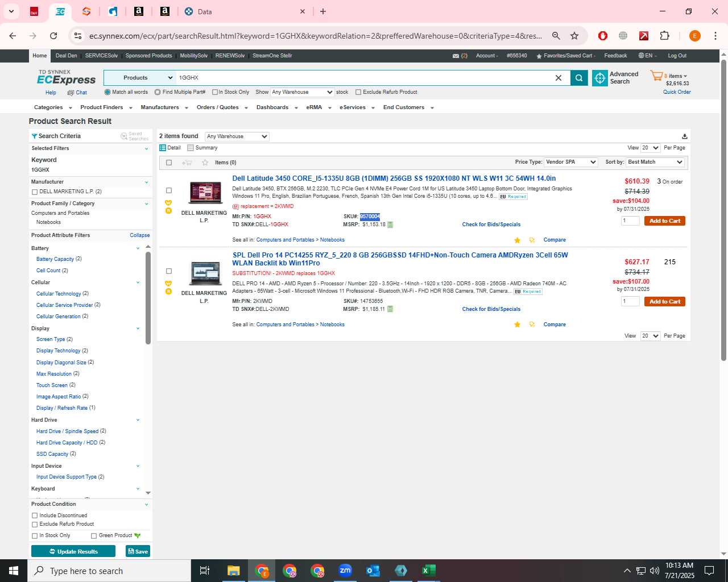
Task: Check Exclude Refurb Product box near search bar
Action: 358,92
